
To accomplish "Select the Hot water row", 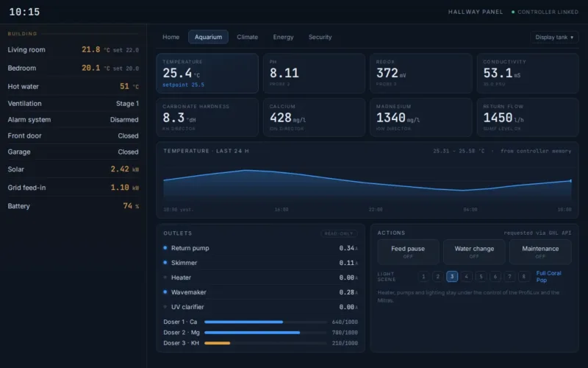I will pos(73,86).
